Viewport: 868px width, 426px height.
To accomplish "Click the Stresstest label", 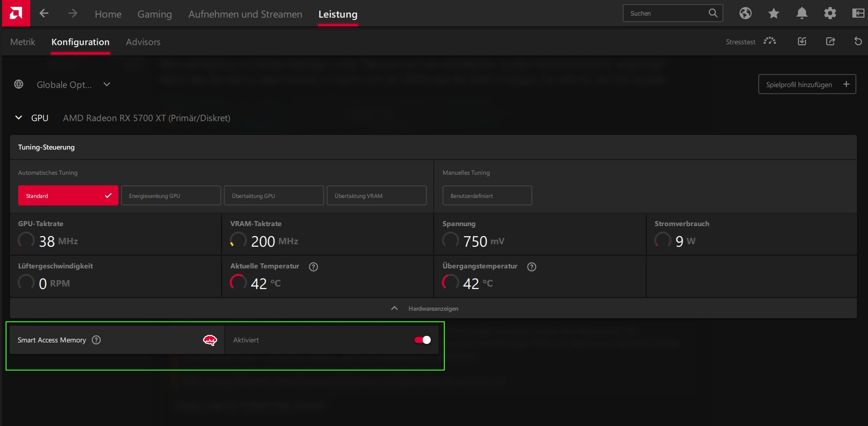I will pyautogui.click(x=741, y=42).
